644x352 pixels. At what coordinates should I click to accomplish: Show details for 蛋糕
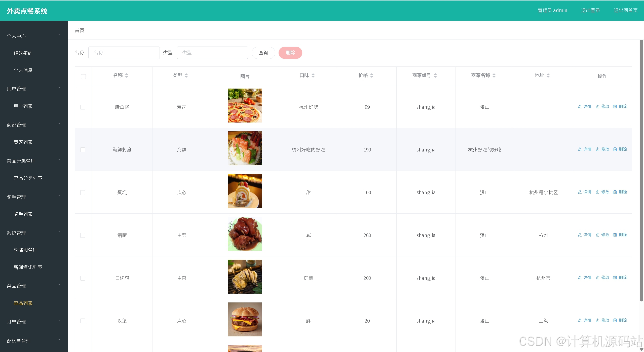pos(585,192)
